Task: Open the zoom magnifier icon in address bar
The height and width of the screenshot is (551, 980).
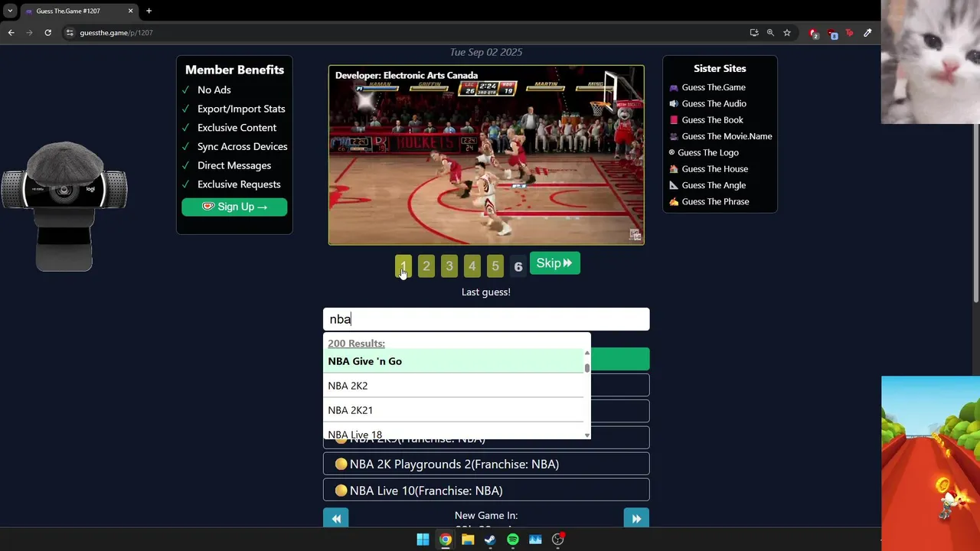Action: point(770,33)
